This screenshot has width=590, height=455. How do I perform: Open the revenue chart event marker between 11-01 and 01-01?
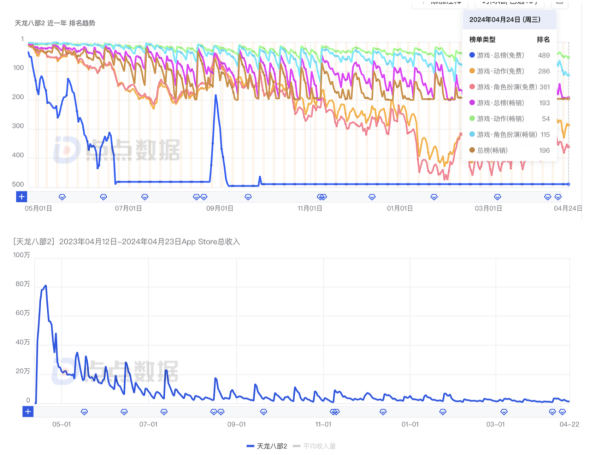(x=383, y=412)
